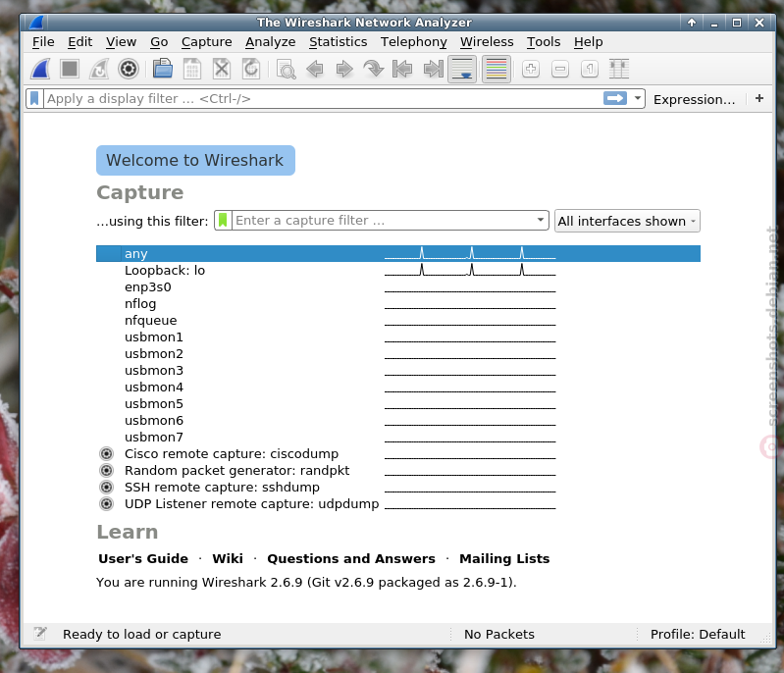
Task: Open a capture file with the folder icon
Action: click(163, 69)
